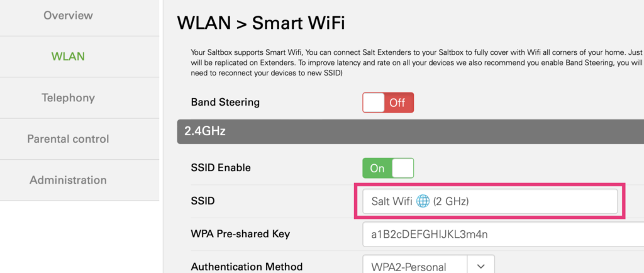Select WLAN in the sidebar
Viewport: 644px width, 273px height.
point(68,57)
